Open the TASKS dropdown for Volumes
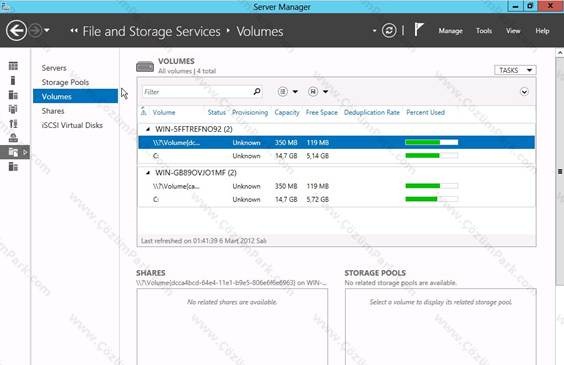The image size is (564, 365). pos(515,70)
